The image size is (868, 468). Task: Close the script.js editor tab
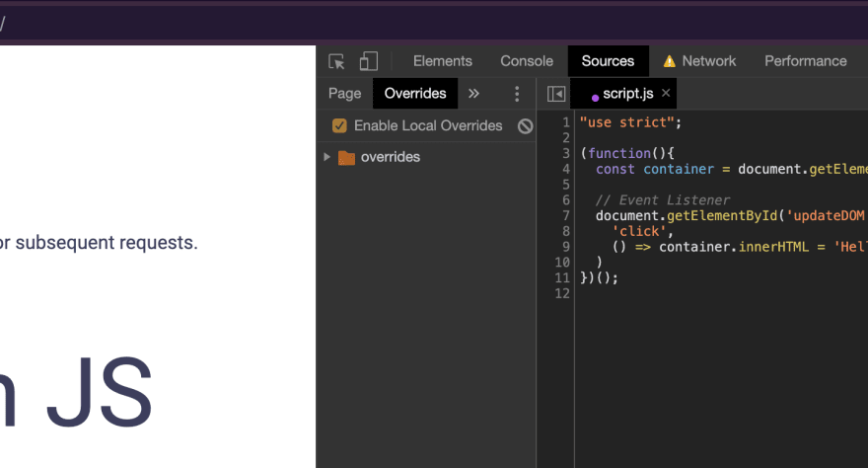(666, 93)
